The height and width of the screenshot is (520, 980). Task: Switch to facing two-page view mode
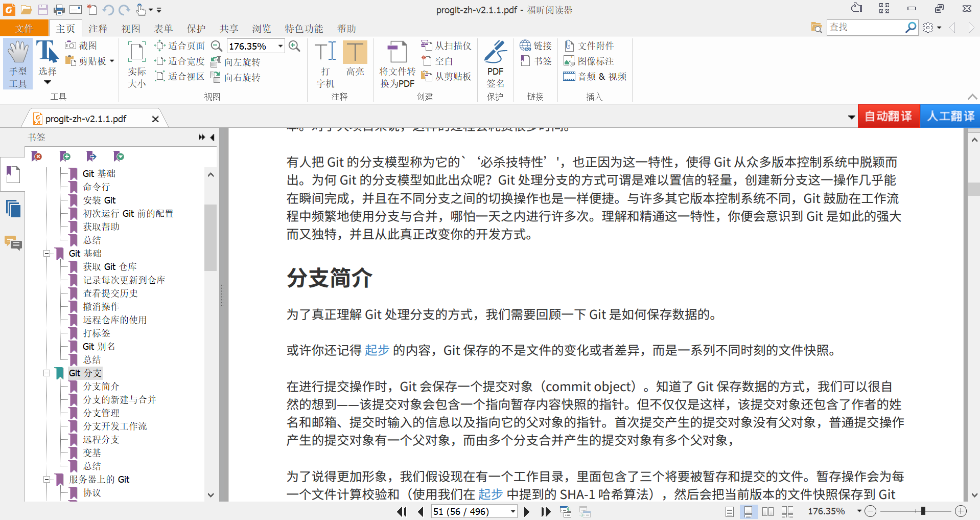768,511
